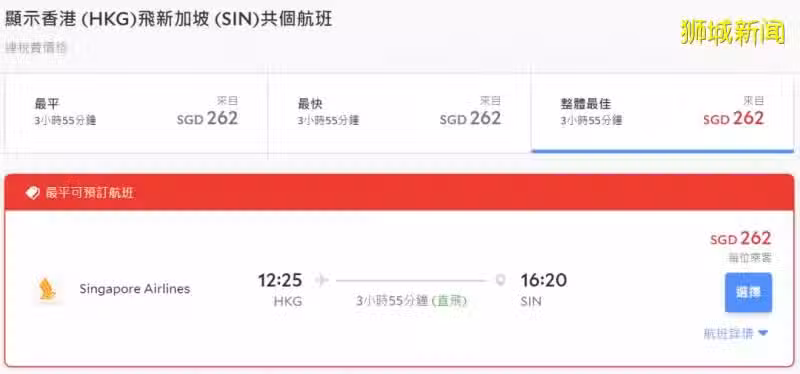Image resolution: width=800 pixels, height=374 pixels.
Task: Select the 最快 fastest tab
Action: point(399,113)
